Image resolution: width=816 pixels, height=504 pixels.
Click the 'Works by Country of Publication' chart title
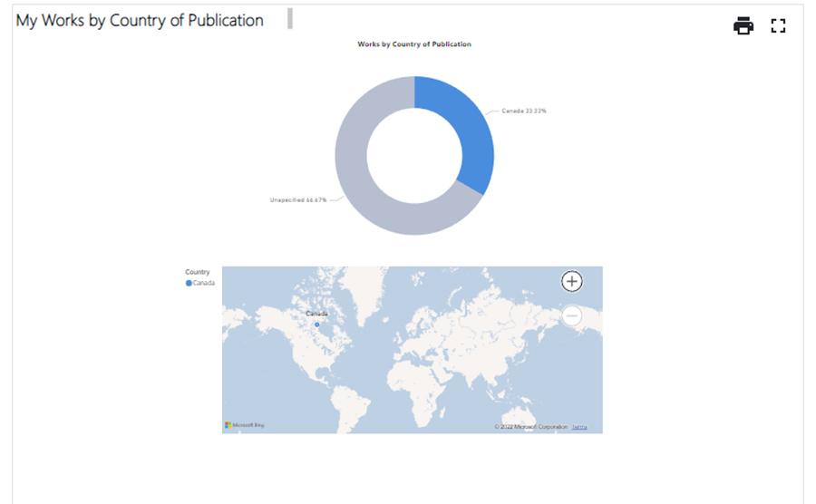pos(414,44)
